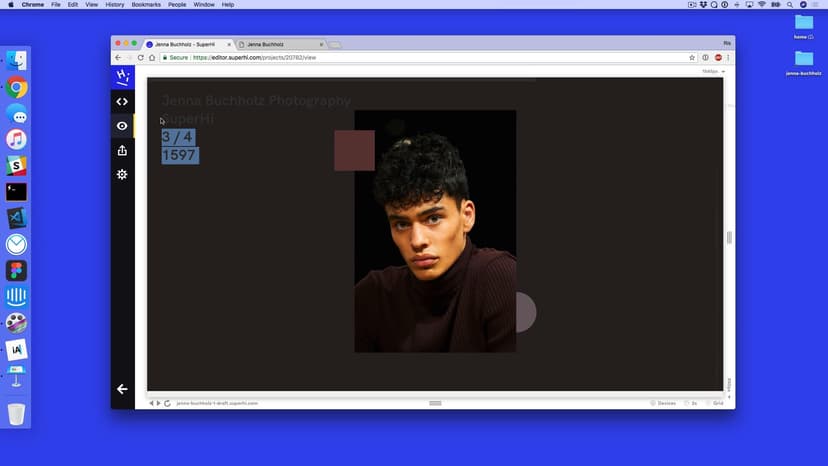Toggle the Devices option in bottom bar
Viewport: 828px width, 466px height.
[x=663, y=403]
